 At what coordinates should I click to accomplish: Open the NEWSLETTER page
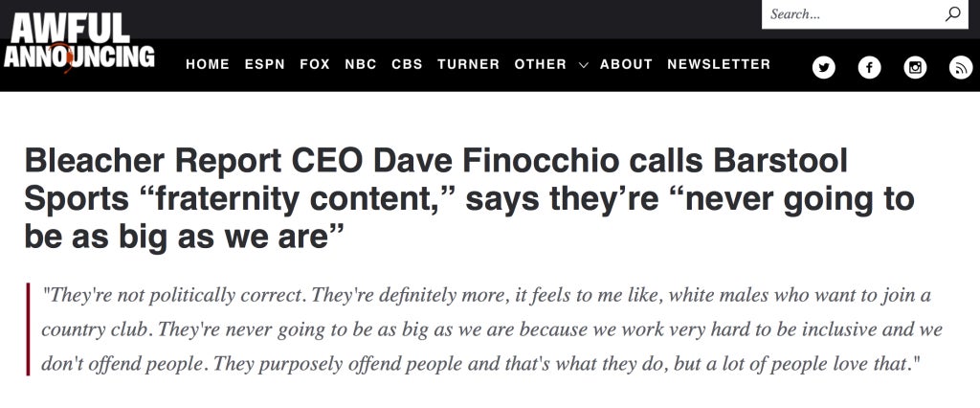719,64
